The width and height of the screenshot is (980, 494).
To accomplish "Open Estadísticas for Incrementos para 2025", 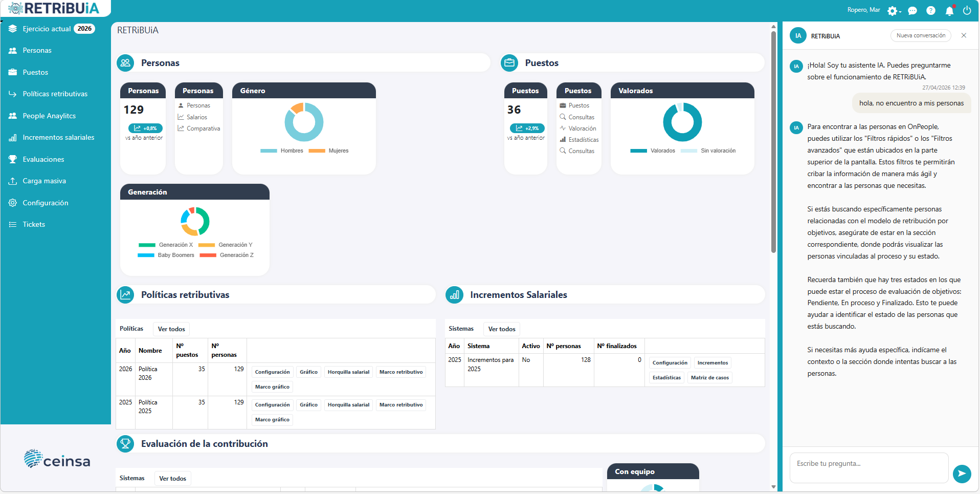I will pyautogui.click(x=666, y=378).
